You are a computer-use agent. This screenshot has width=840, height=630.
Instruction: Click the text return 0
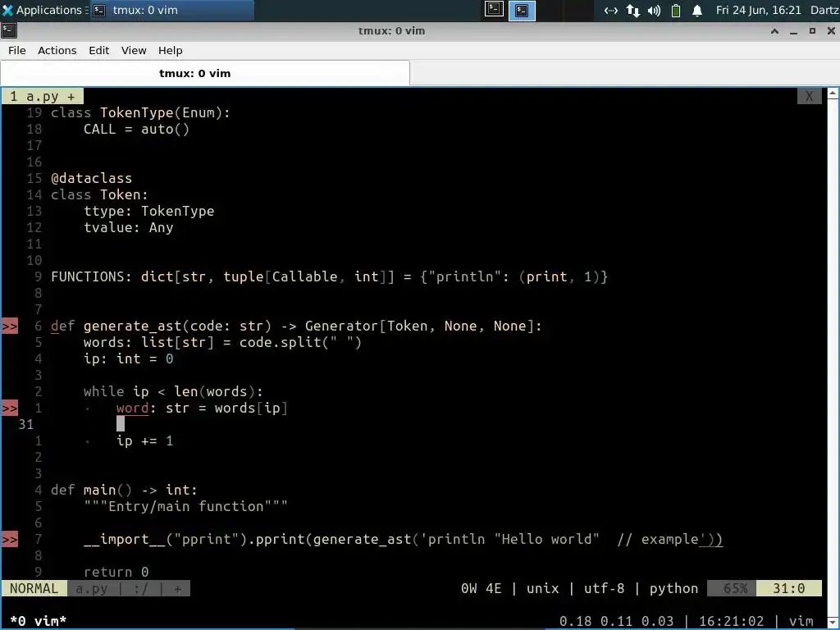(116, 572)
